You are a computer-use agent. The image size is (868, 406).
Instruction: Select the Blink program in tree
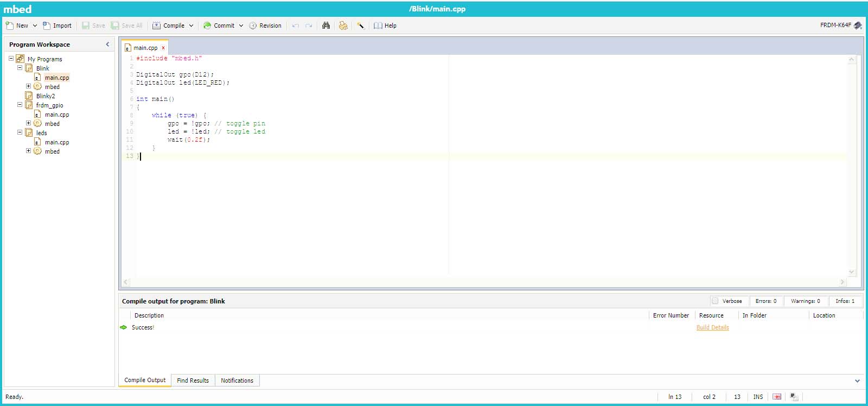42,68
